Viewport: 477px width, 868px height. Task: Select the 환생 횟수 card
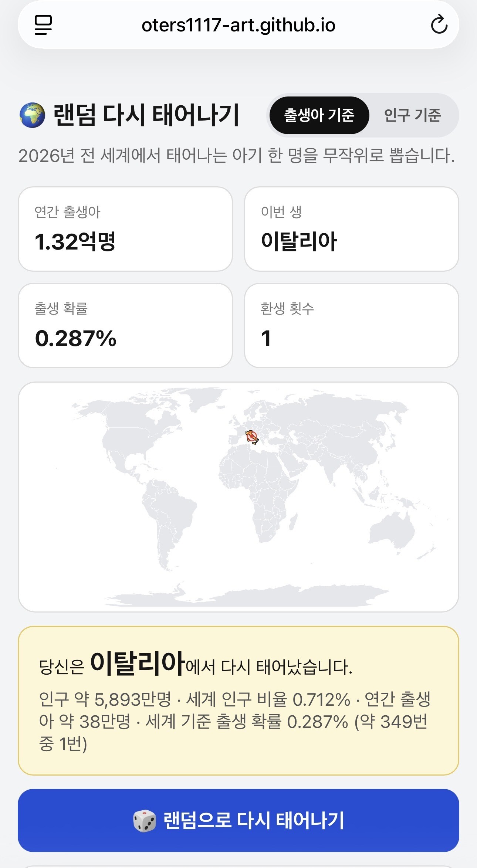pos(352,325)
